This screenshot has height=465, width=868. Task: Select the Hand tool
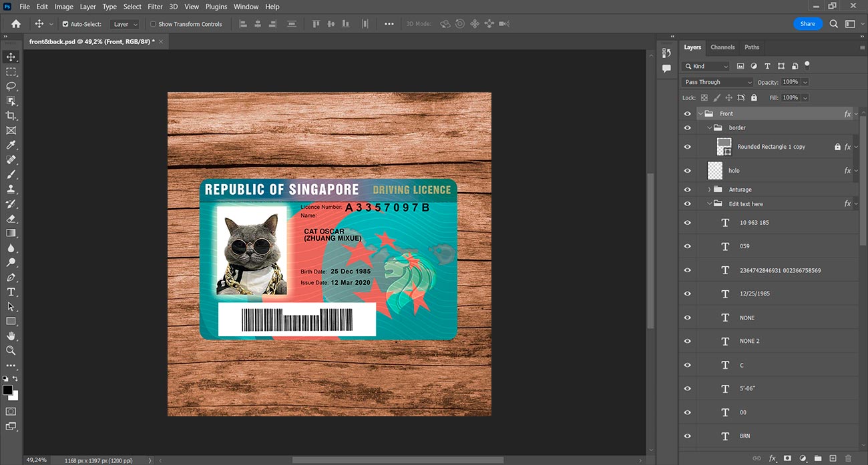11,336
